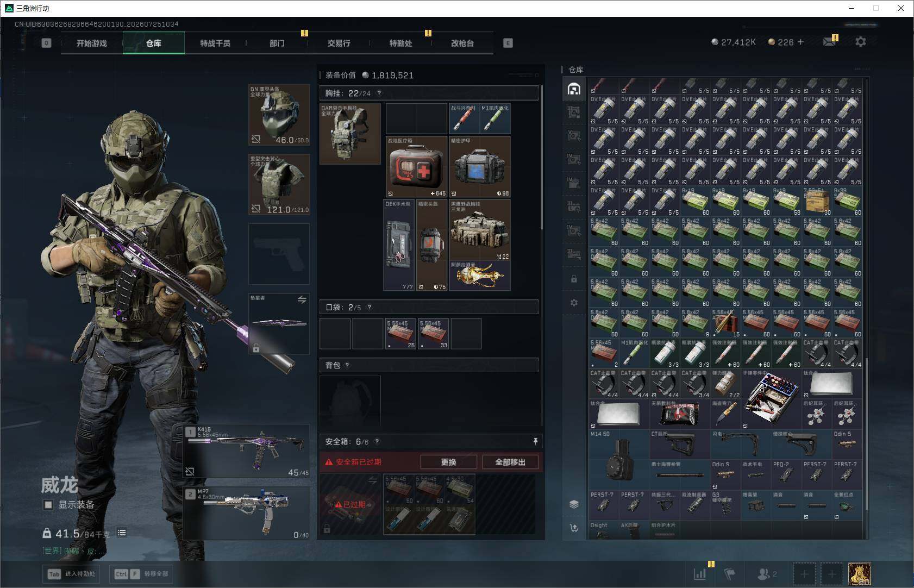The width and height of the screenshot is (914, 588).
Task: Select the 精密护甲 armor repair kit
Action: click(x=480, y=167)
